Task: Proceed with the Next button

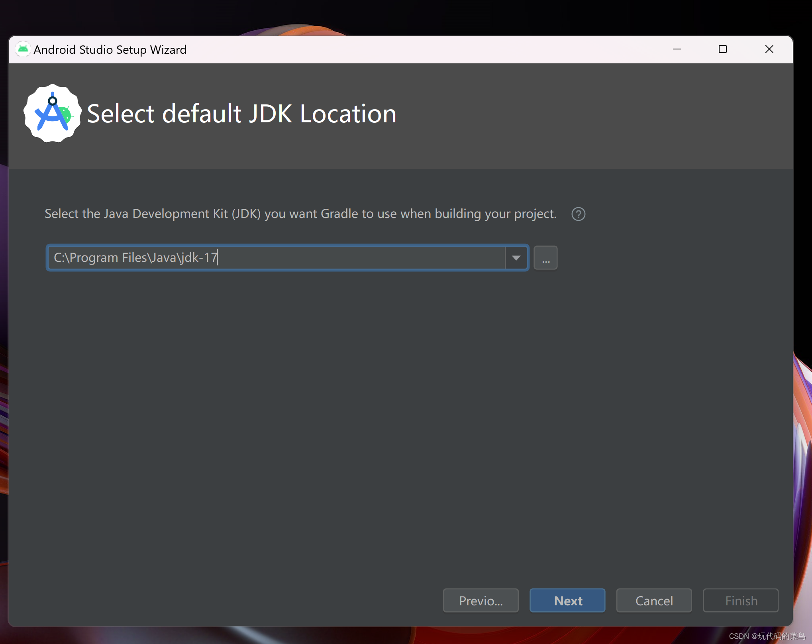Action: pyautogui.click(x=567, y=600)
